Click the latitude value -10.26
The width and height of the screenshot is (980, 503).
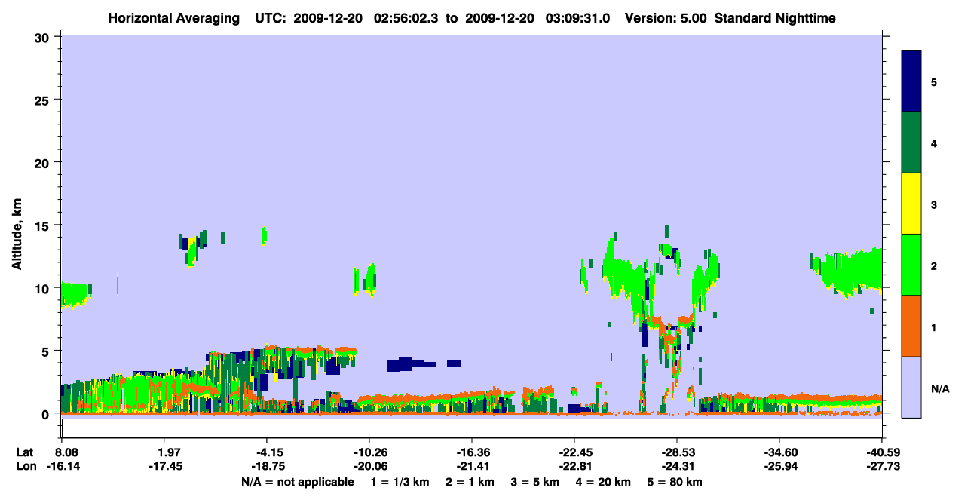tap(369, 452)
